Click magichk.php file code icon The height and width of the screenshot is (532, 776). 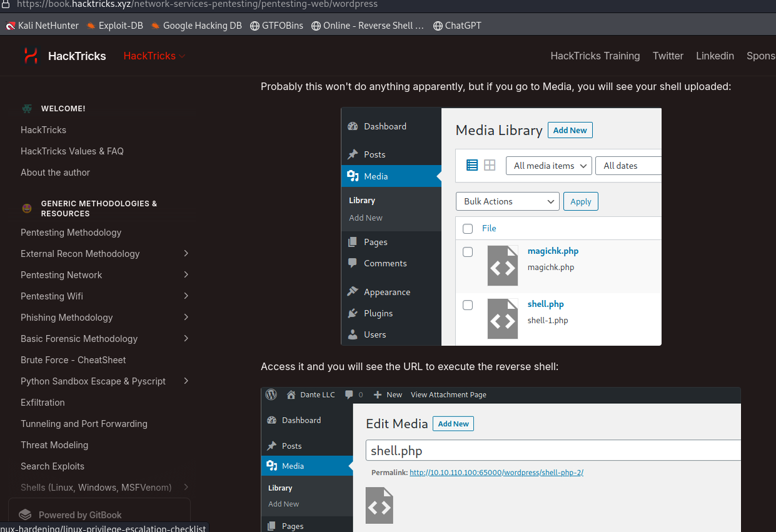503,266
